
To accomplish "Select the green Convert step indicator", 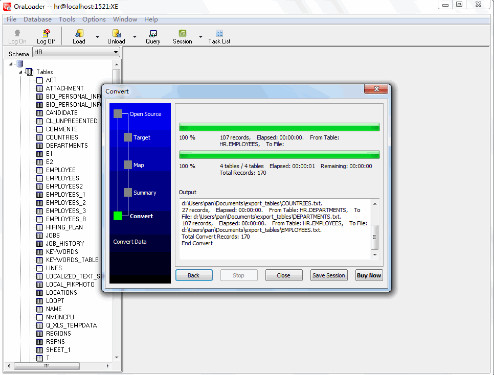I will (x=118, y=216).
